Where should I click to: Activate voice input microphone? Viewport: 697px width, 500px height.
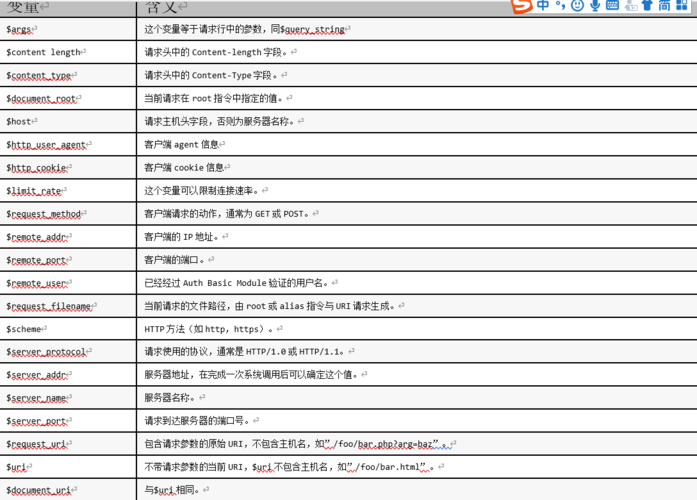(595, 5)
